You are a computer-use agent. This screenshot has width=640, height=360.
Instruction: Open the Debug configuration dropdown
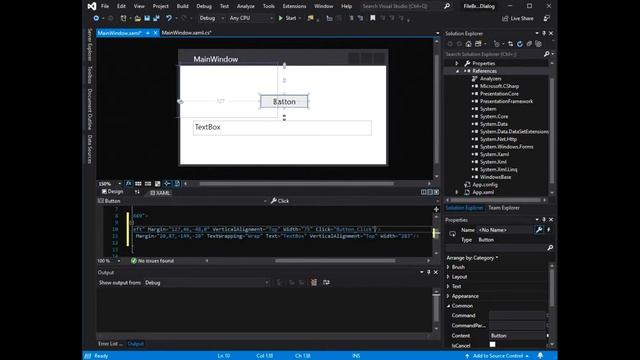[x=211, y=18]
